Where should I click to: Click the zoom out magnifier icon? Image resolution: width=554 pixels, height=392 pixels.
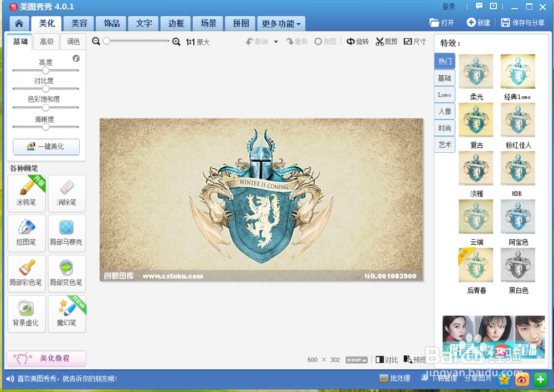96,42
